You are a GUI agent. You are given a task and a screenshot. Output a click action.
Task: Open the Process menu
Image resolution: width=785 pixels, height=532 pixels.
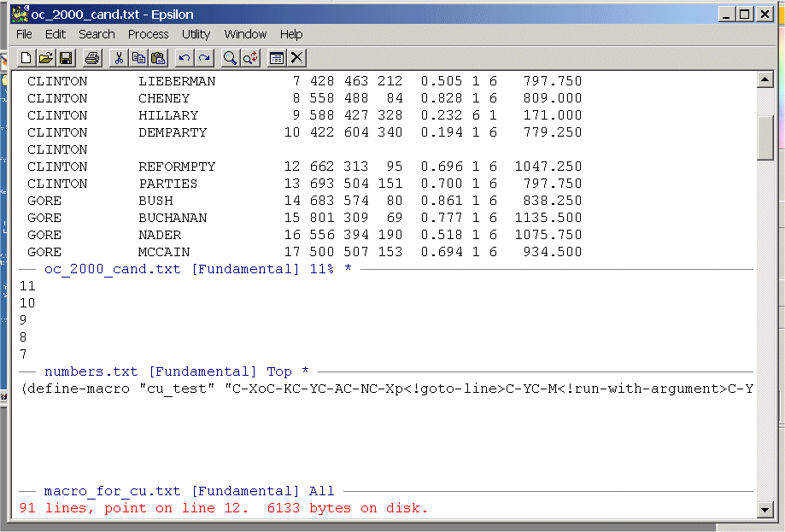148,34
